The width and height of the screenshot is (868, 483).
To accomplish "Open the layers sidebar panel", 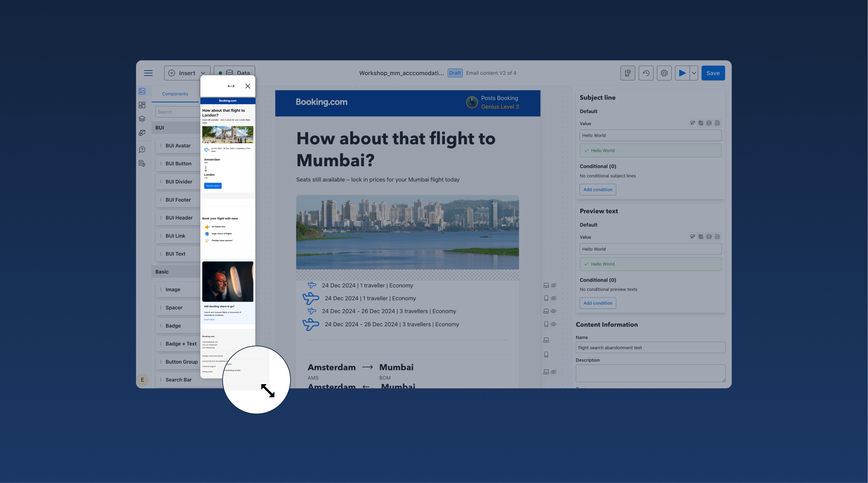I will tap(142, 119).
